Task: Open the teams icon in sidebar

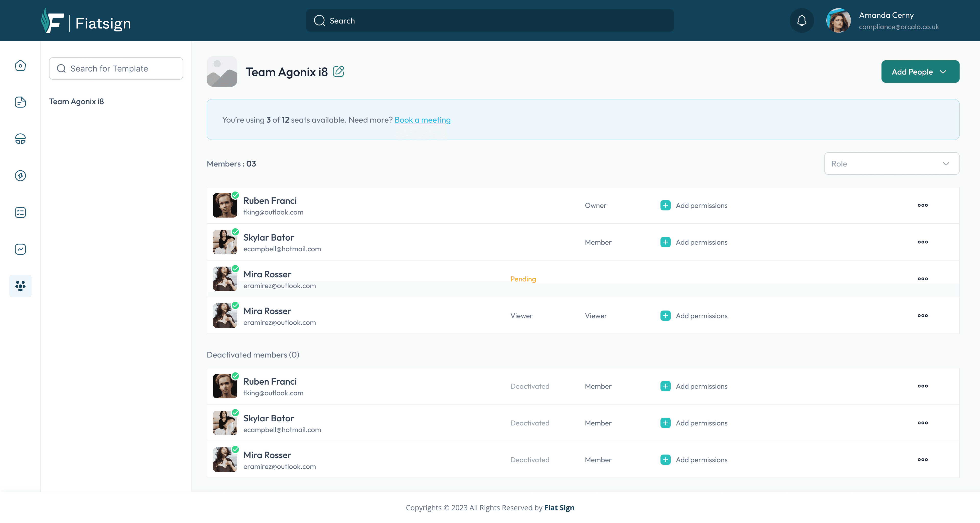Action: point(20,286)
